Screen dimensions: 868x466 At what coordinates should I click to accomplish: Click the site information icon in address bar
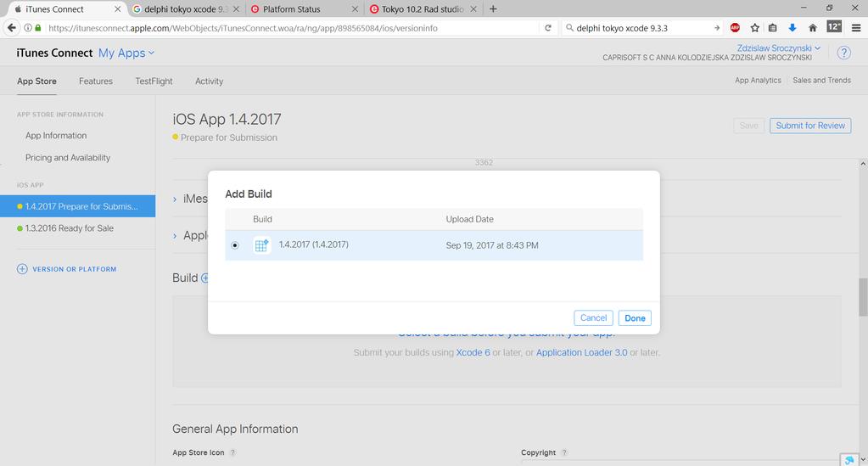click(28, 28)
